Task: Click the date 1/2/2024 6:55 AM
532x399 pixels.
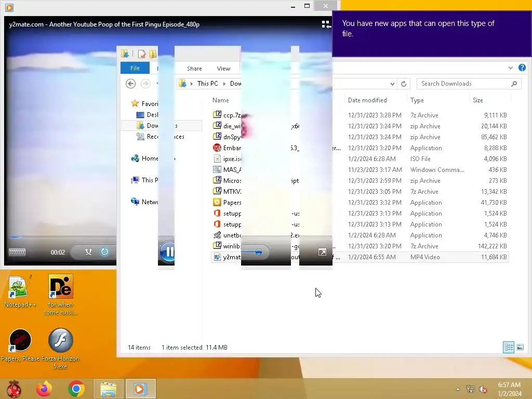Action: tap(371, 257)
